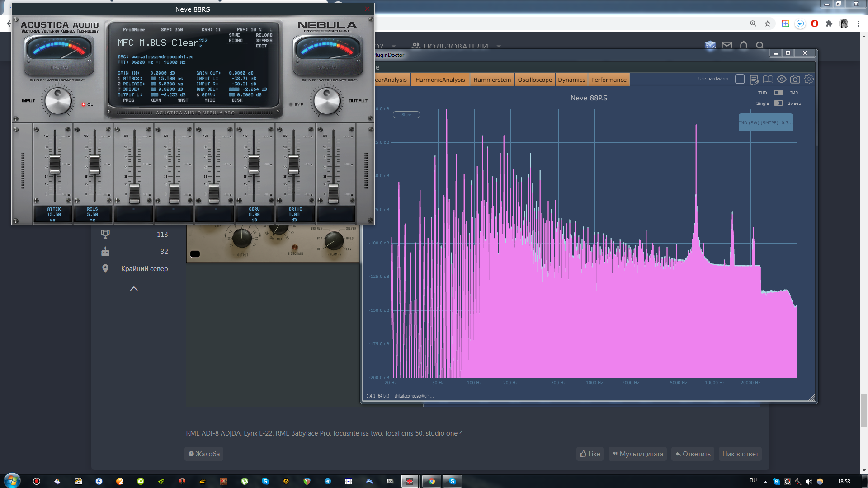This screenshot has width=868, height=488.
Task: Click the Мультицитата button
Action: (638, 454)
